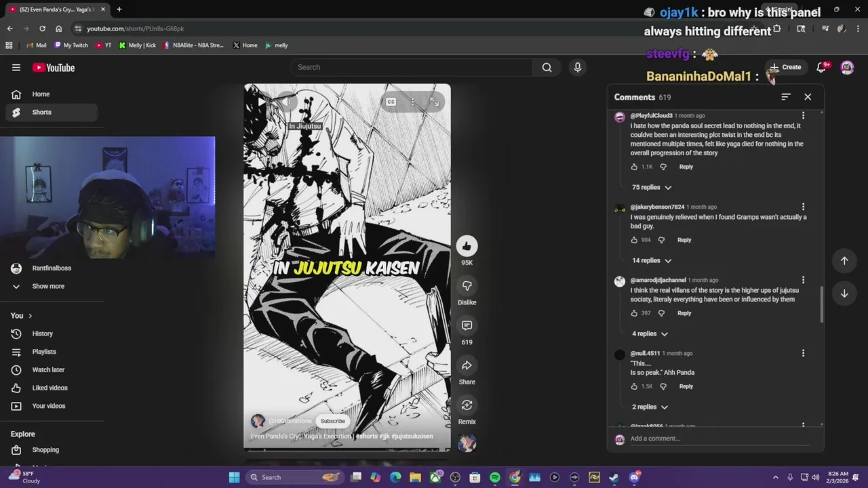Like the @amarodjdjachannel comment
Viewport: 868px width, 488px height.
634,313
